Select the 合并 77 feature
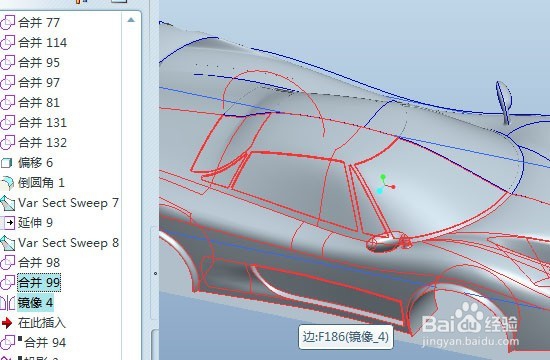This screenshot has width=550, height=360. click(39, 23)
